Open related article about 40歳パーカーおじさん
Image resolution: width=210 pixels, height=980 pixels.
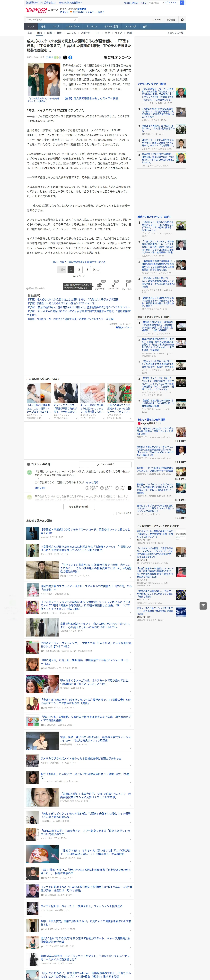[x=70, y=319]
